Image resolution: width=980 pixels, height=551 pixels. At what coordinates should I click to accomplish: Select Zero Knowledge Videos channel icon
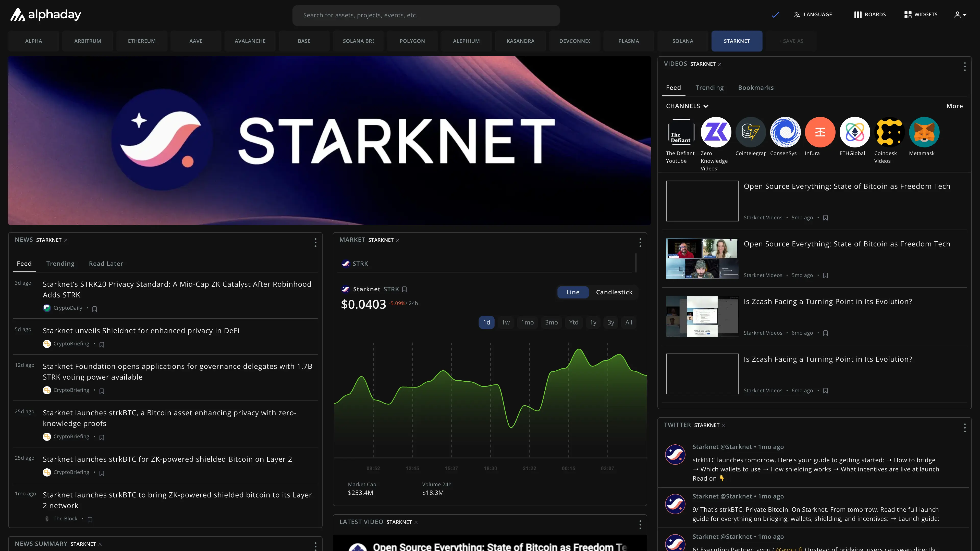coord(716,132)
